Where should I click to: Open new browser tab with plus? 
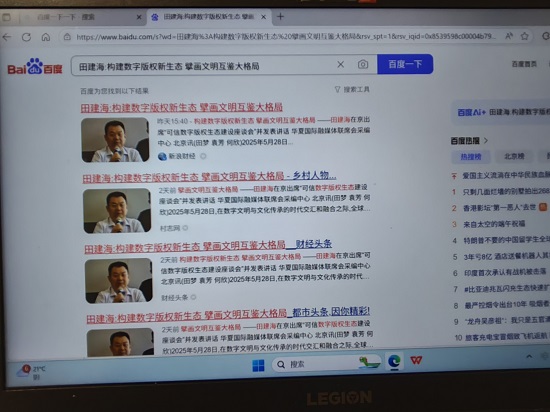coord(280,16)
